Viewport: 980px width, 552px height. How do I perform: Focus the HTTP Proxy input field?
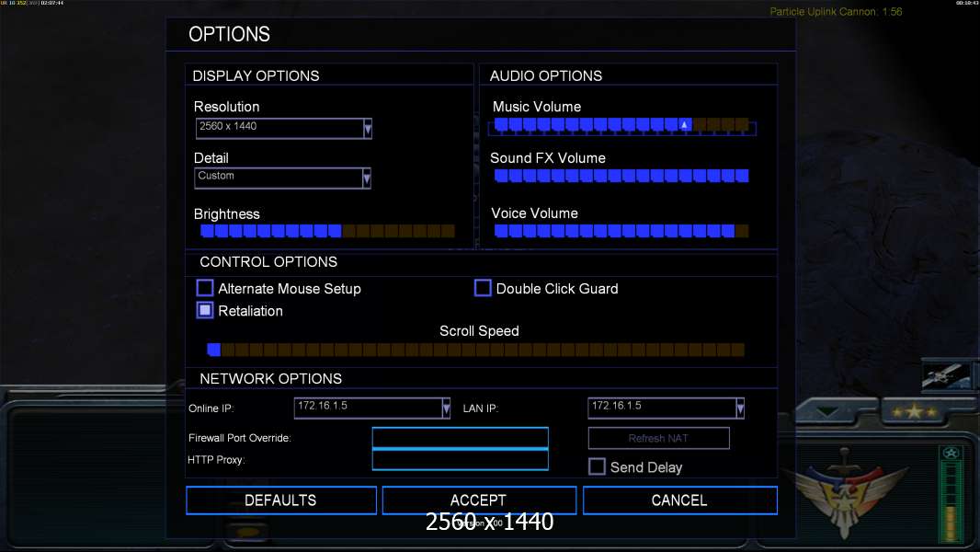(460, 459)
